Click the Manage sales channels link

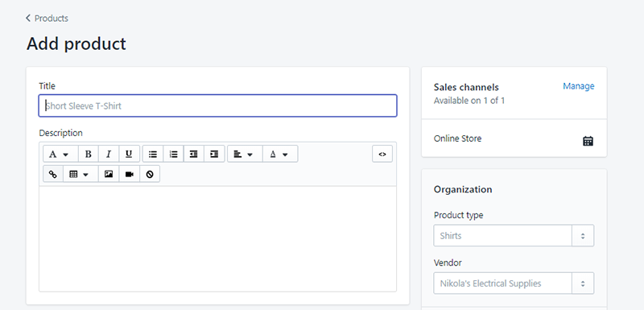pos(578,86)
